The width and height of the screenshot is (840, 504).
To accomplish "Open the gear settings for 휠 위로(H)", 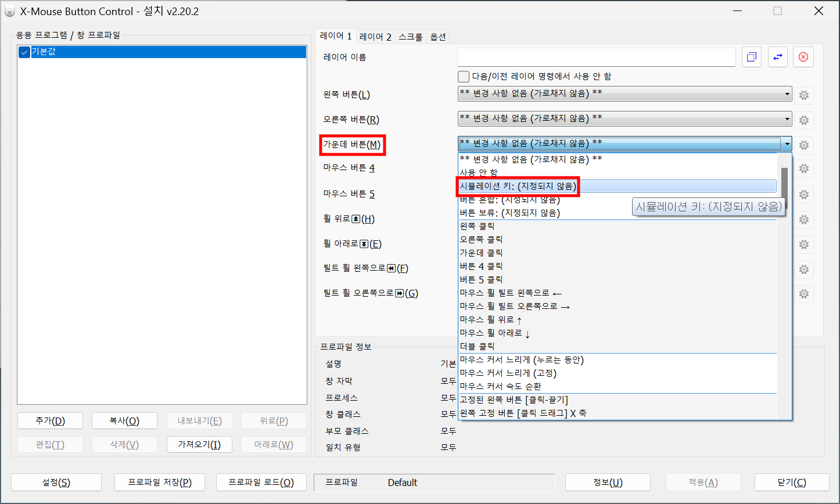I will [804, 219].
